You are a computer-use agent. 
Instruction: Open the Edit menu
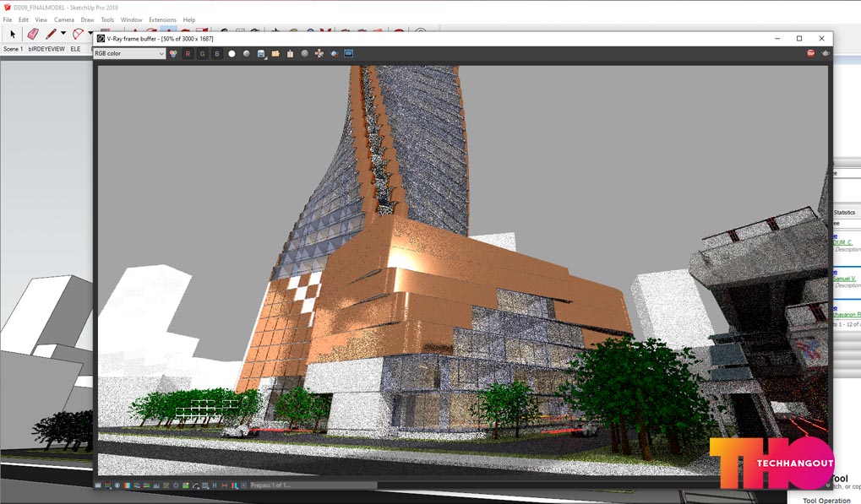(23, 19)
